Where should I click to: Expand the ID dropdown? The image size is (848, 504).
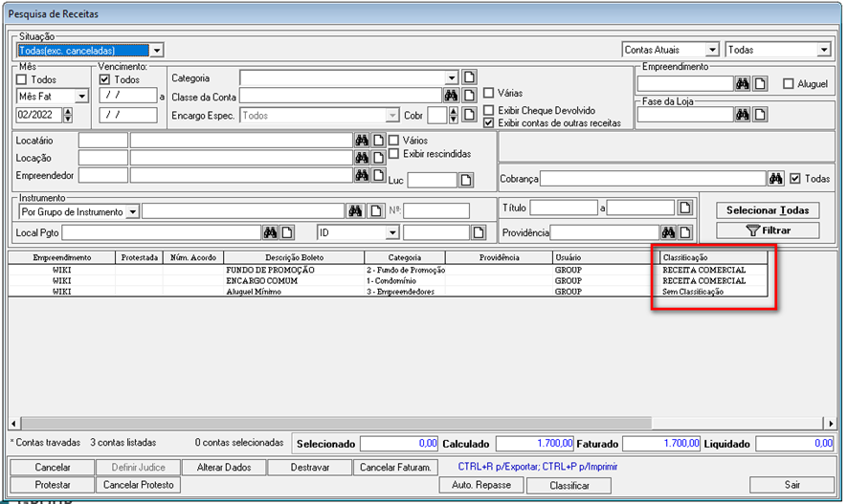[x=392, y=232]
